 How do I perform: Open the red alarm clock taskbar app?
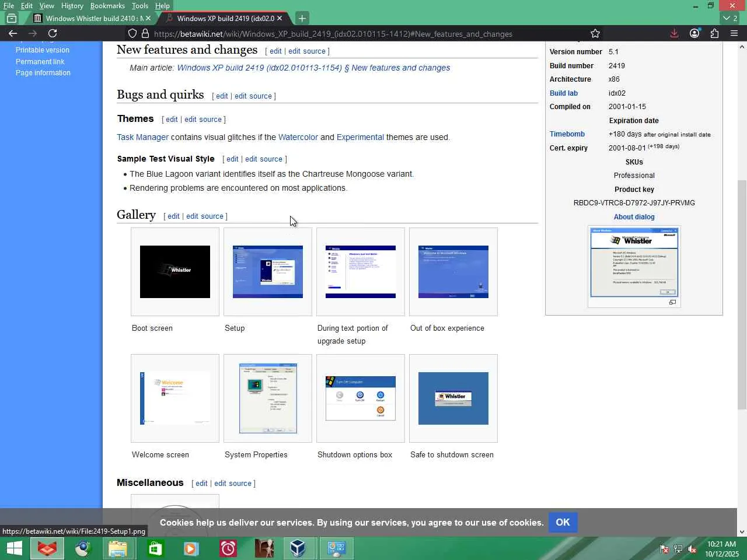(228, 548)
